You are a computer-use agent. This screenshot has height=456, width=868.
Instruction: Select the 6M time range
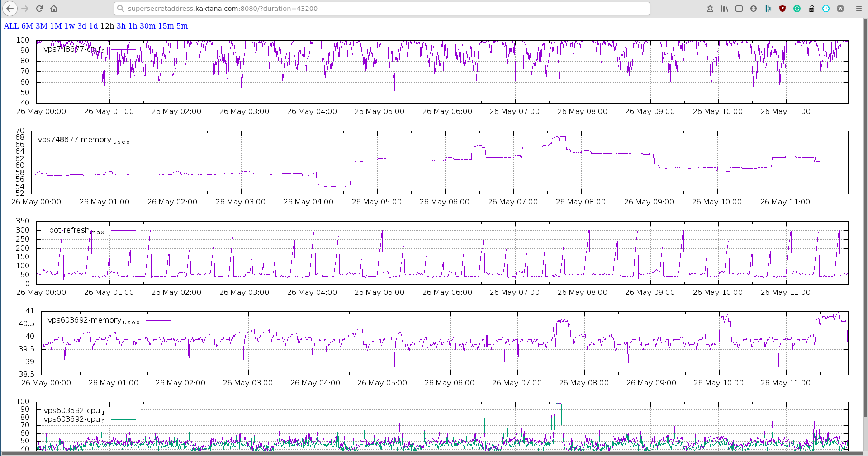tap(27, 26)
